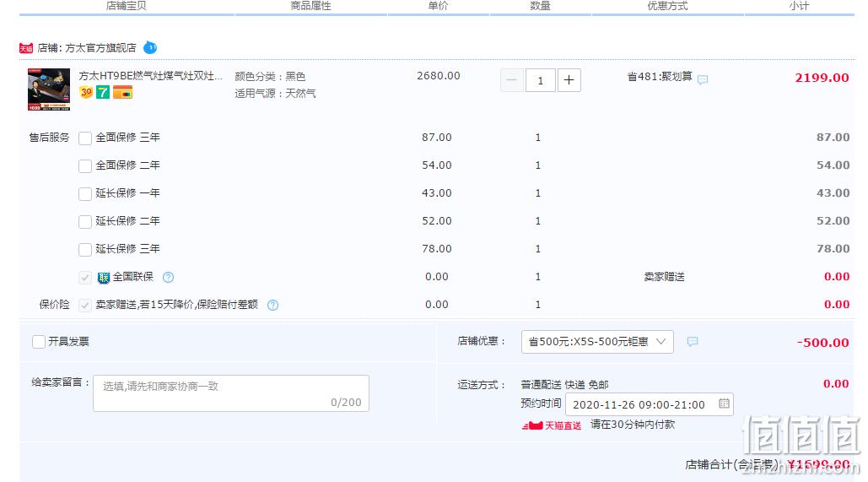The width and height of the screenshot is (868, 482).
Task: Click the 2680.00 unit price
Action: pyautogui.click(x=439, y=76)
